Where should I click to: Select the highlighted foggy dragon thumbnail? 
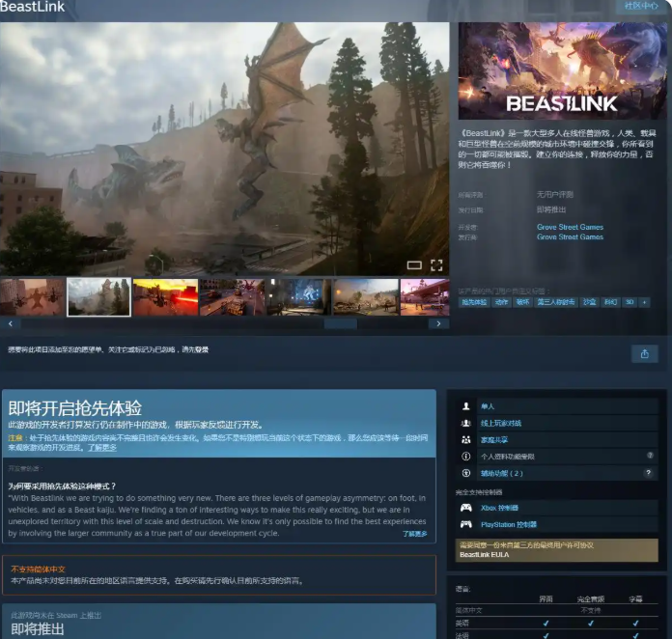99,297
